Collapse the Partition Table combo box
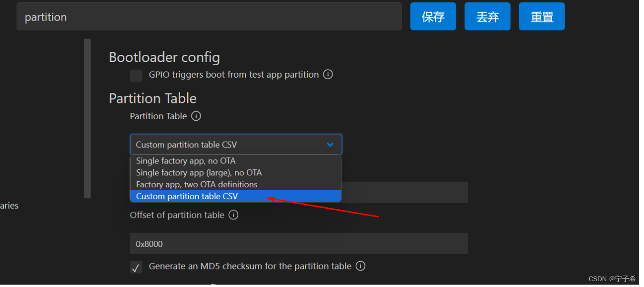 tap(236, 144)
